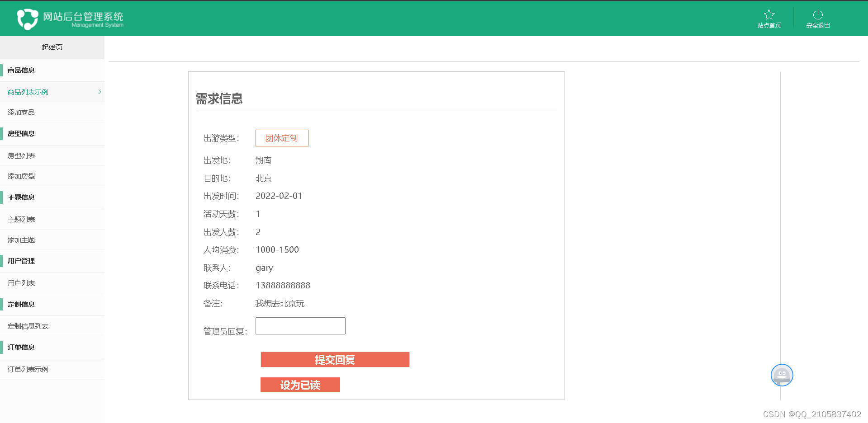Viewport: 868px width, 423px height.
Task: Select the 主题信息 section header
Action: click(x=21, y=197)
